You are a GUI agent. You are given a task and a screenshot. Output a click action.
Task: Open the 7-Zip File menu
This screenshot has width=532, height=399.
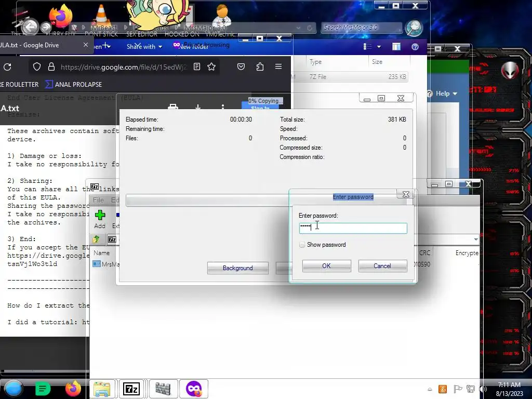coord(98,200)
